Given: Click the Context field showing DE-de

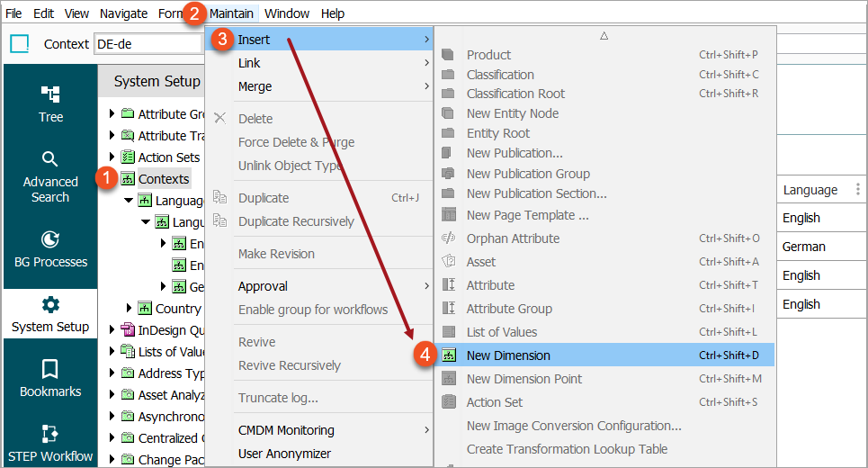Looking at the screenshot, I should coord(147,44).
